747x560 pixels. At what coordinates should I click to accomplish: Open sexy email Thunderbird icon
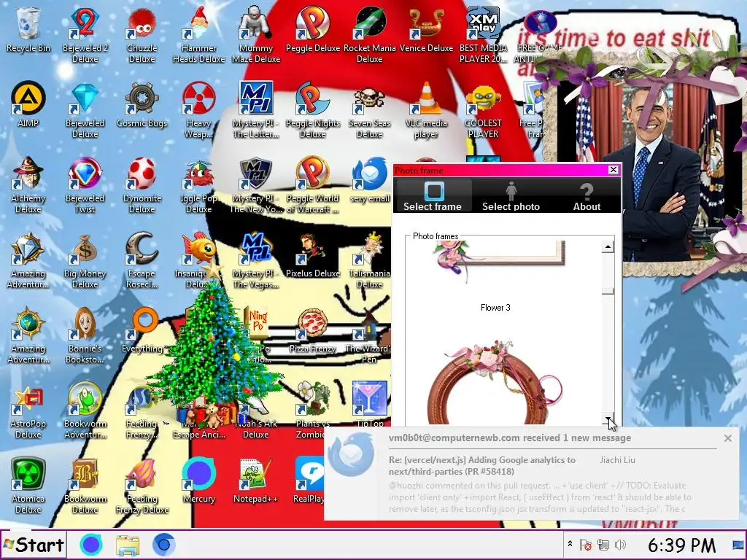tap(370, 179)
